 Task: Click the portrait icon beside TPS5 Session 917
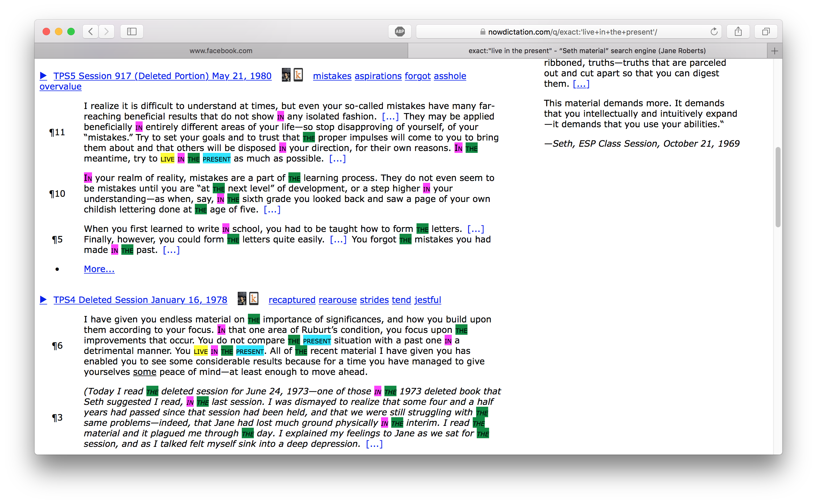(x=286, y=75)
